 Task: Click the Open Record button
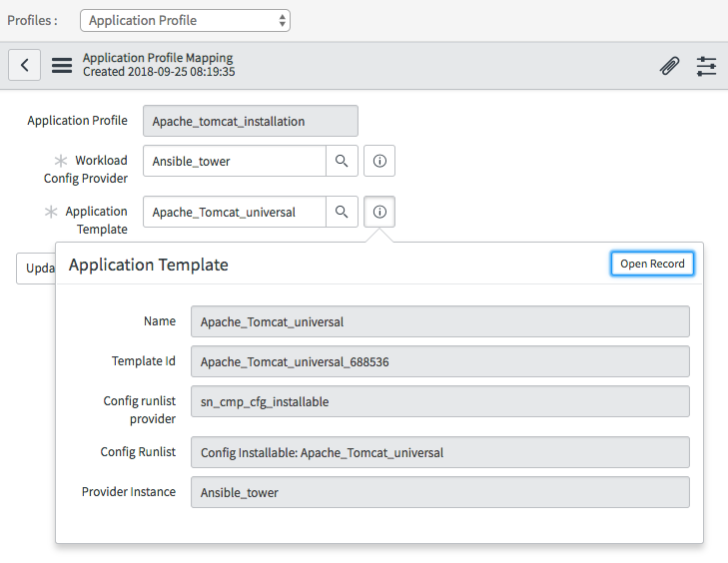[x=652, y=264]
